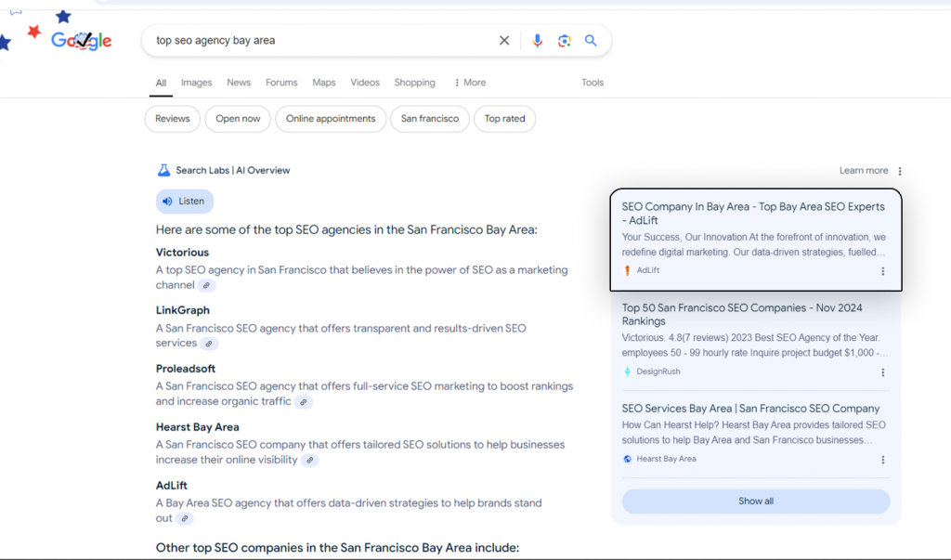Click the Search Labs flask icon
Screen dimensions: 951x560
tap(163, 170)
